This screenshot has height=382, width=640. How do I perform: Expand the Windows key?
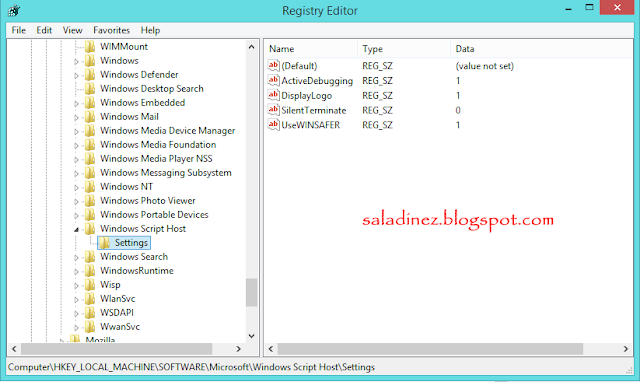76,62
